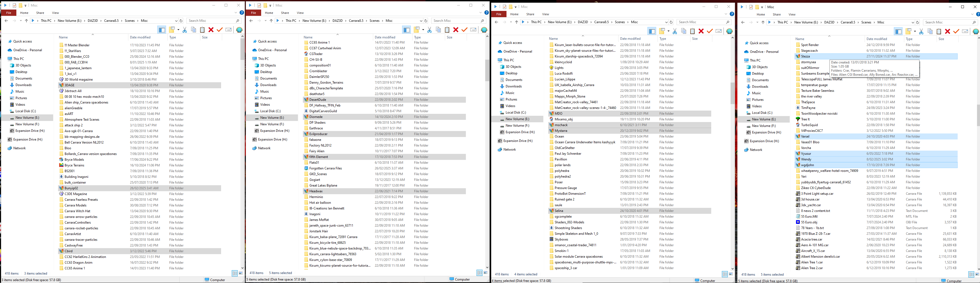Click the Copy icon in the first window
The width and height of the screenshot is (980, 283).
(x=194, y=30)
